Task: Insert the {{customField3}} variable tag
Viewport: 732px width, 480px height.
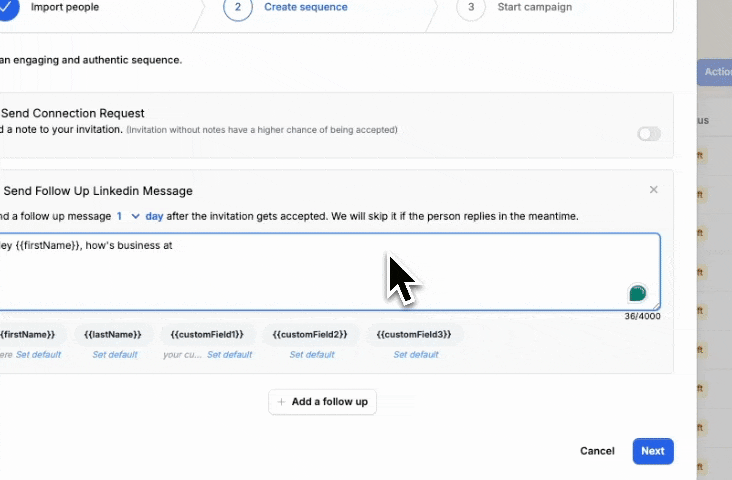Action: (414, 334)
